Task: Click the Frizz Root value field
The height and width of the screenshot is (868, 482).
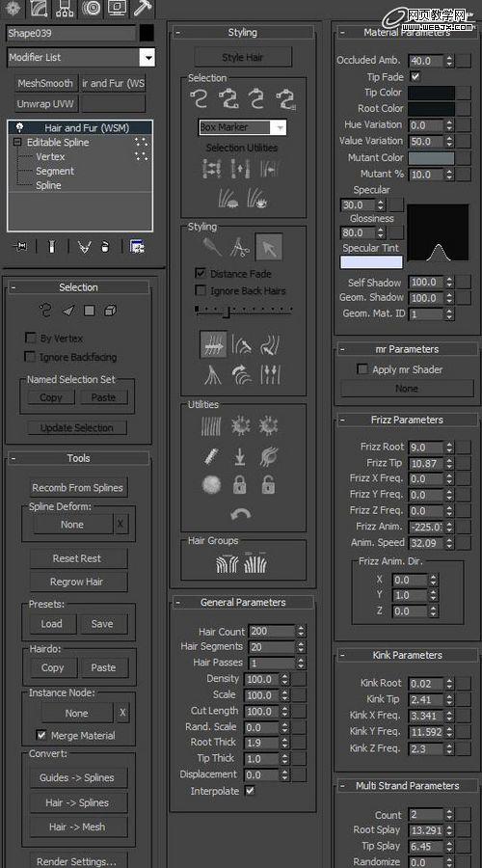Action: (426, 447)
